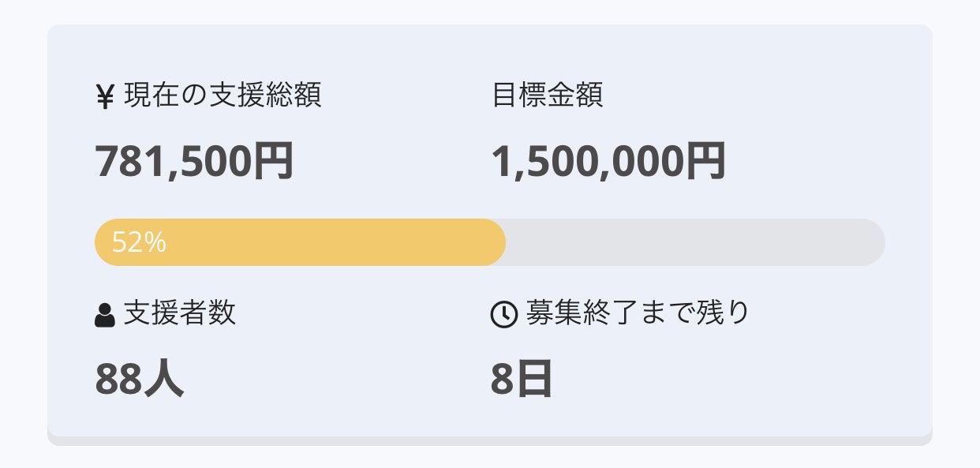Click the card's bottom gray shadow edge
This screenshot has height=468, width=980.
click(x=489, y=440)
